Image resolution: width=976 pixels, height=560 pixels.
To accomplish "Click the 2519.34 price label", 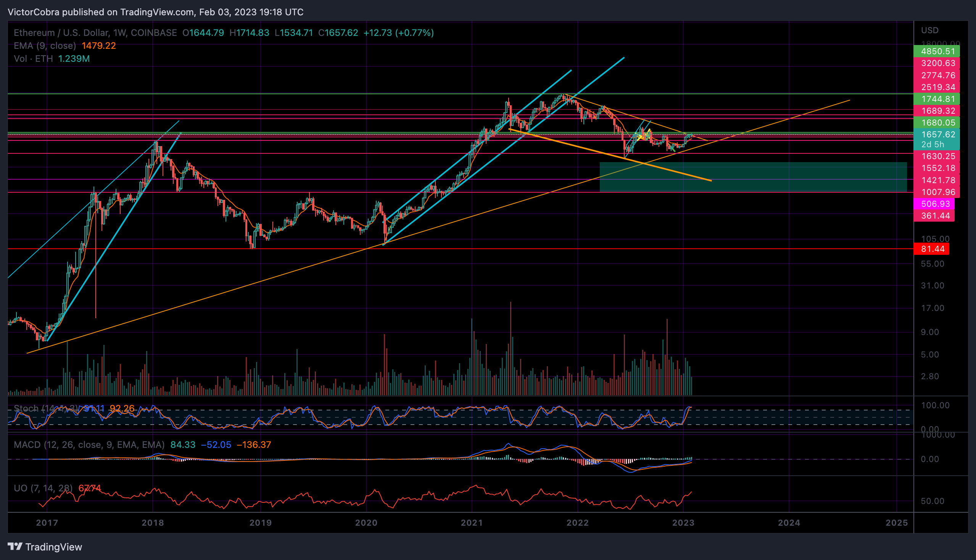I will click(x=936, y=87).
